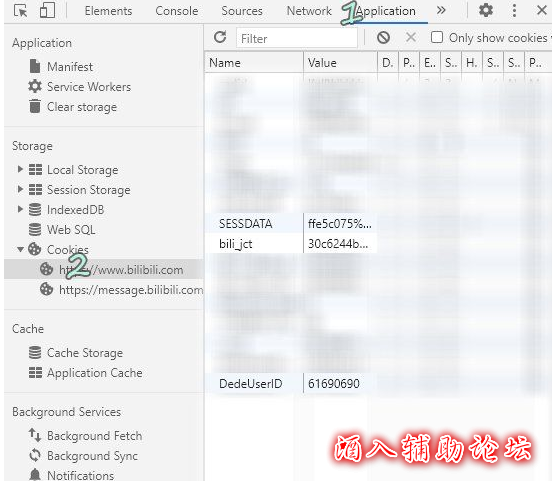Screen dimensions: 552x481
Task: Expand the IndexedDB tree node
Action: pos(20,210)
